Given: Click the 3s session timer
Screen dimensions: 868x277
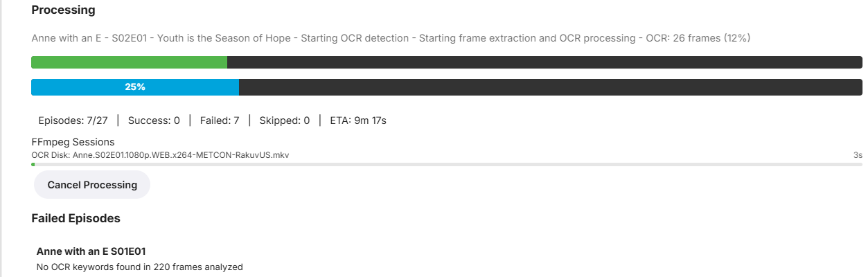Looking at the screenshot, I should pyautogui.click(x=858, y=155).
